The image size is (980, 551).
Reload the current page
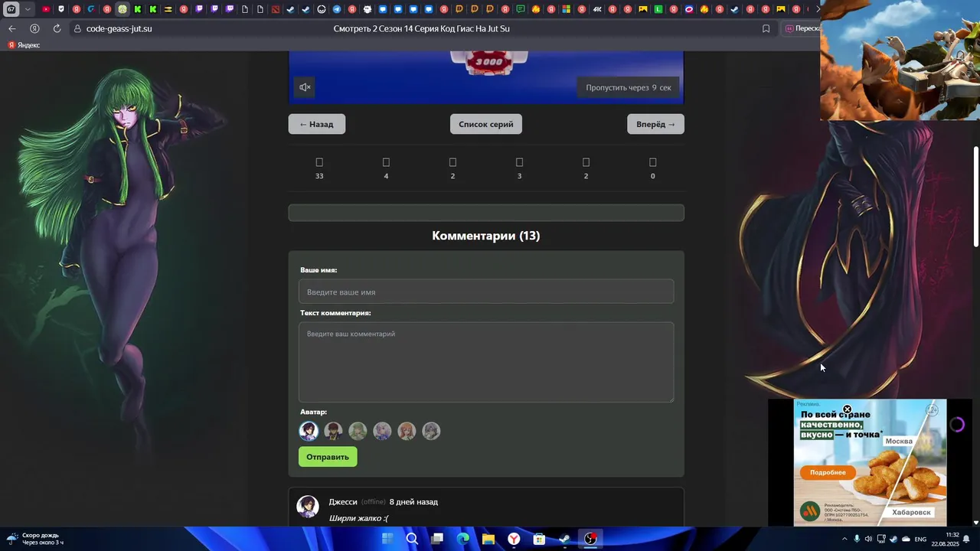pos(57,28)
